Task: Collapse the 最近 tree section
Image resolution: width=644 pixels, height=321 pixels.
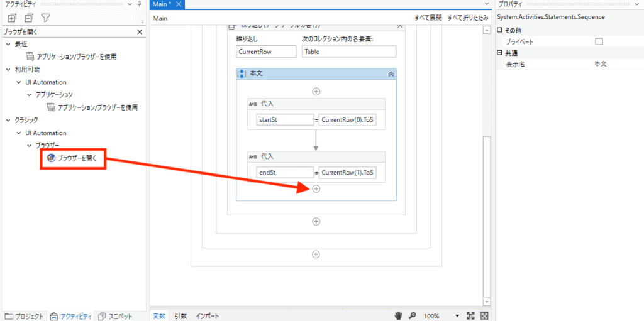Action: coord(9,44)
